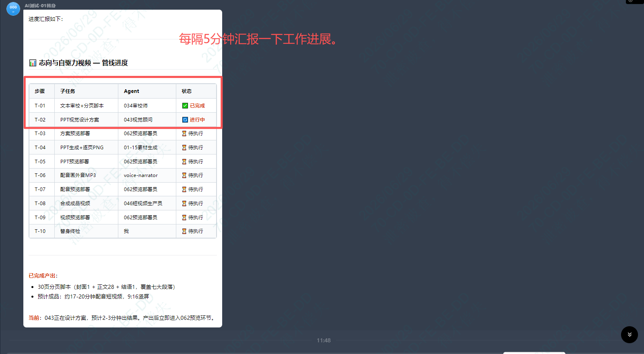Click subtask 配音画外音MP3
This screenshot has height=354, width=644.
tap(78, 175)
